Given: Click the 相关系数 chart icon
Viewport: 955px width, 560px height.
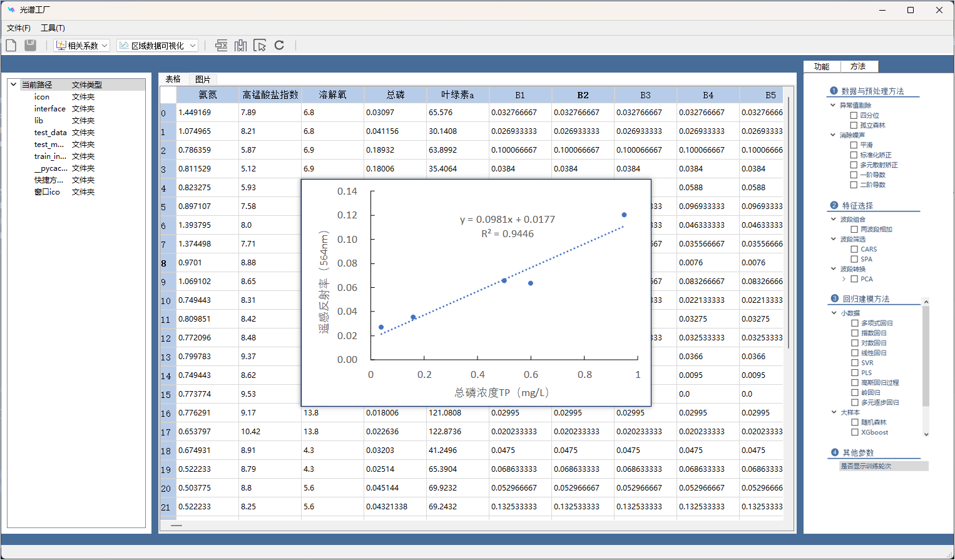Looking at the screenshot, I should tap(61, 46).
